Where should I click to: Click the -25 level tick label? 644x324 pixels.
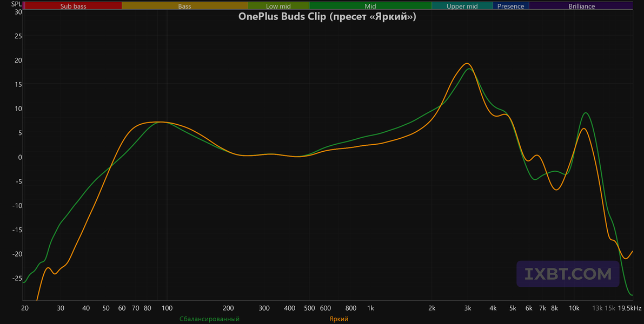coord(17,278)
